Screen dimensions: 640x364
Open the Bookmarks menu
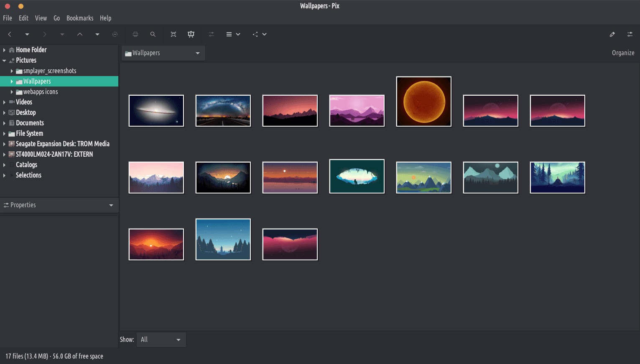pos(80,18)
